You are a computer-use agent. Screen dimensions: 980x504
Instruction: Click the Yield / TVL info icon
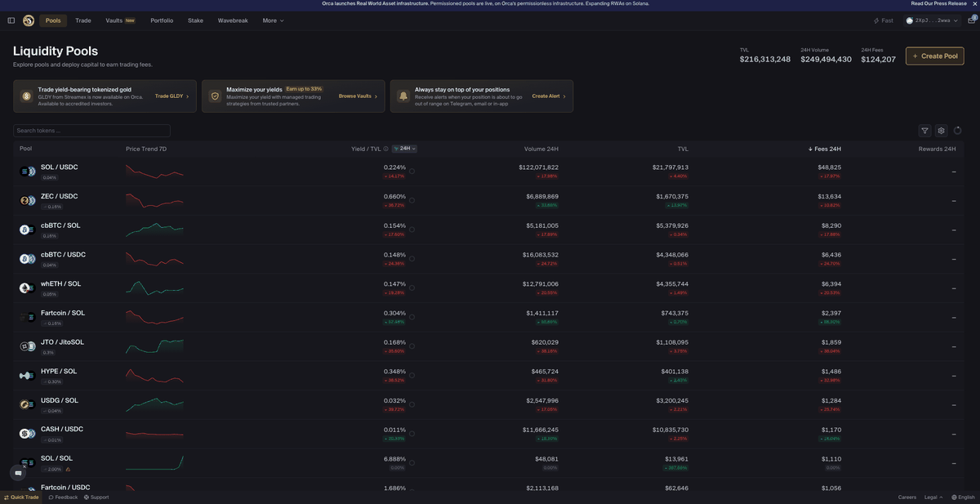click(x=386, y=149)
